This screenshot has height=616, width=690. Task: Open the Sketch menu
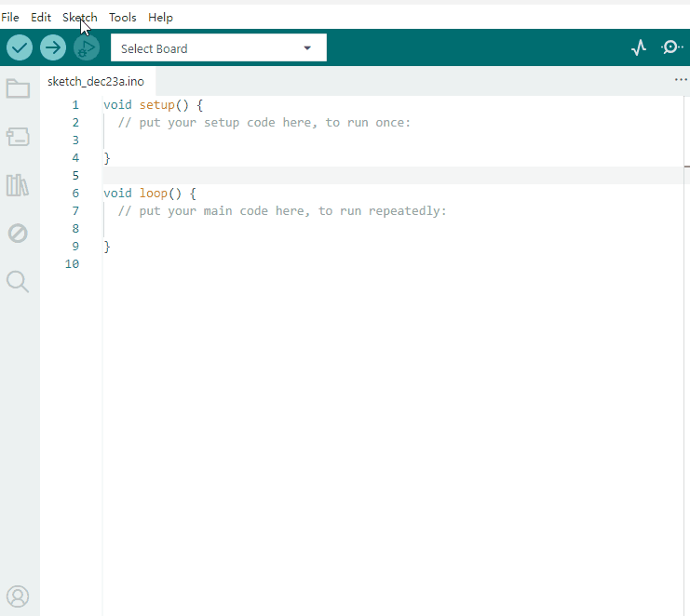80,18
